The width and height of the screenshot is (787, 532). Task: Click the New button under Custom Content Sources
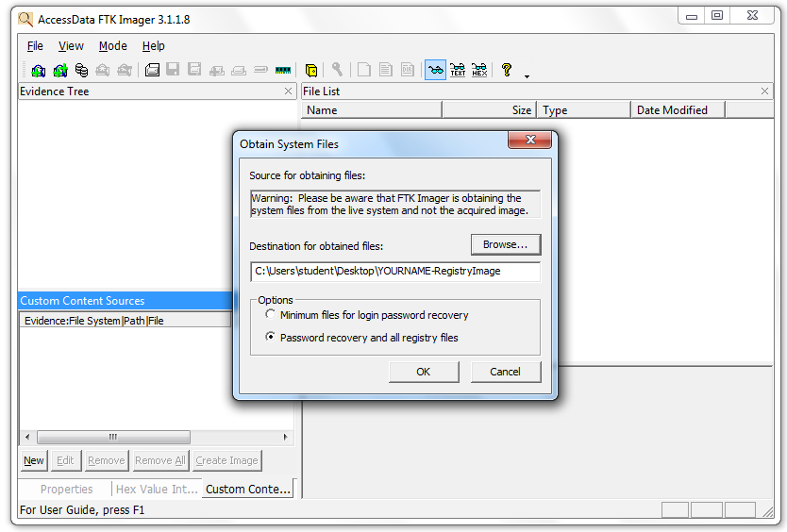pyautogui.click(x=34, y=460)
